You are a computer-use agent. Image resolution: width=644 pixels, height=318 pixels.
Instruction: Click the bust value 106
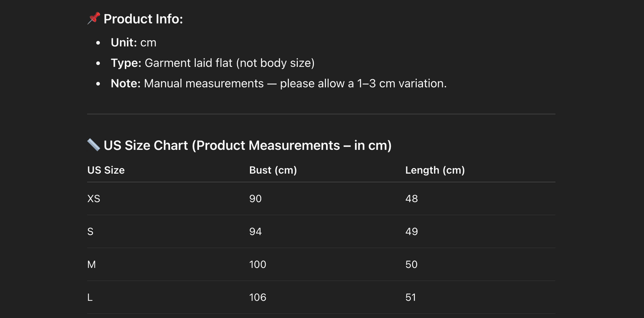258,298
